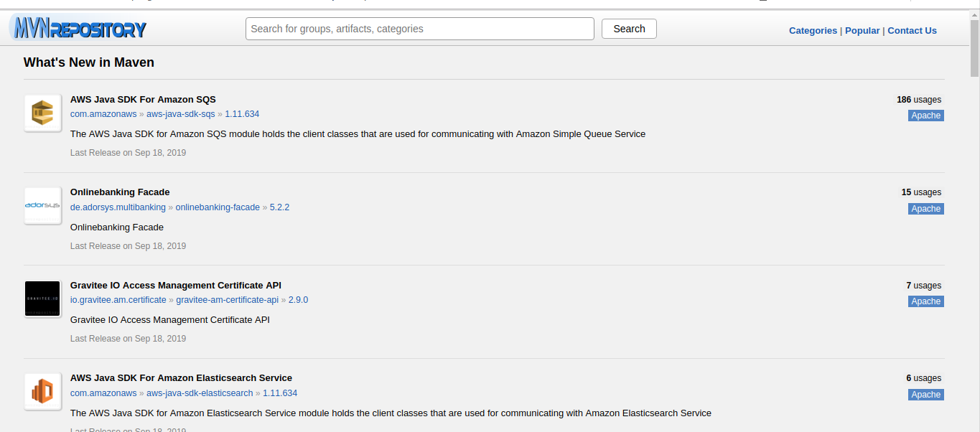
Task: Open the adorsys Onlinebanking Facade icon
Action: [x=42, y=206]
